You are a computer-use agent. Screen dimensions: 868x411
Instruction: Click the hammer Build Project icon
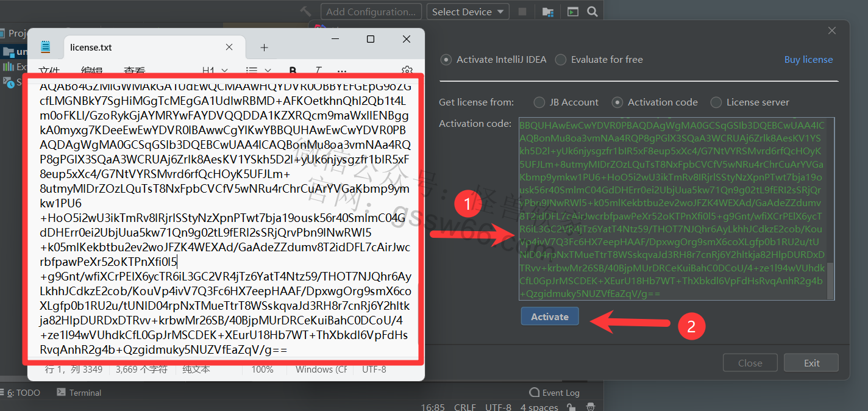(306, 12)
